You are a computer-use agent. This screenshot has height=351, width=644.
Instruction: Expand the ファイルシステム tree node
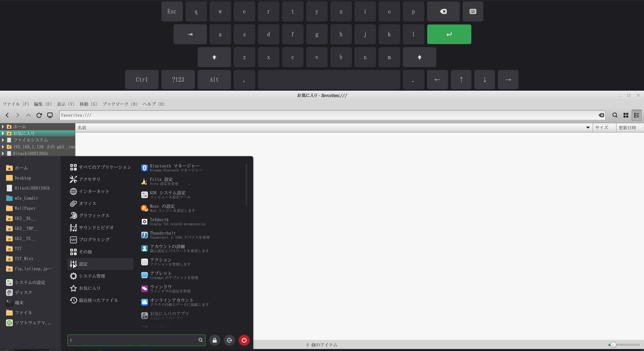click(3, 140)
